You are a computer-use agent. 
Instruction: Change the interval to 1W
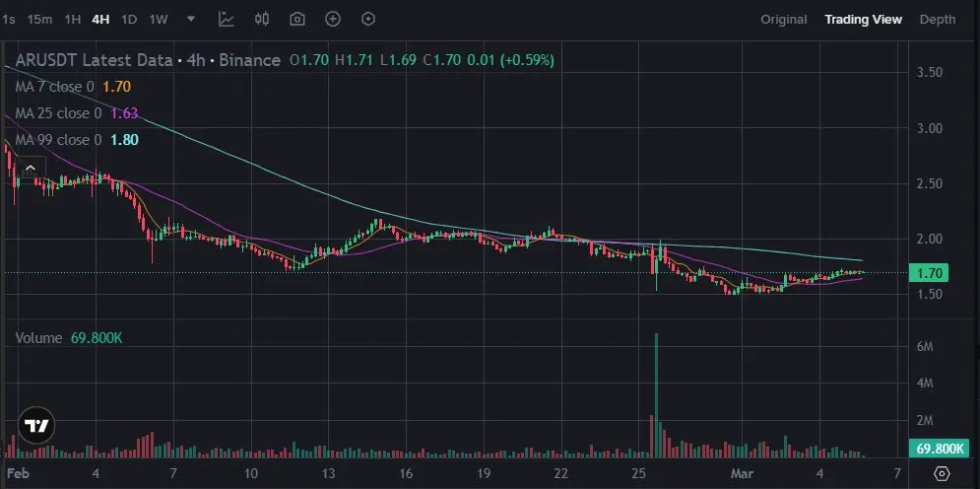click(x=159, y=20)
